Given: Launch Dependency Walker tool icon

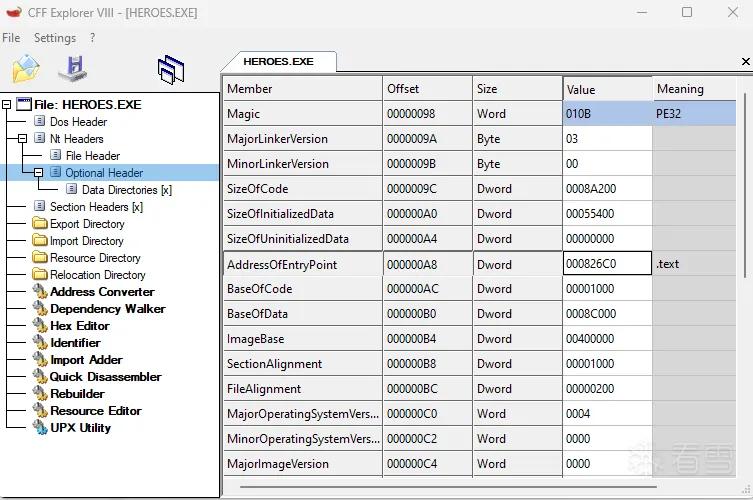Looking at the screenshot, I should coord(40,308).
